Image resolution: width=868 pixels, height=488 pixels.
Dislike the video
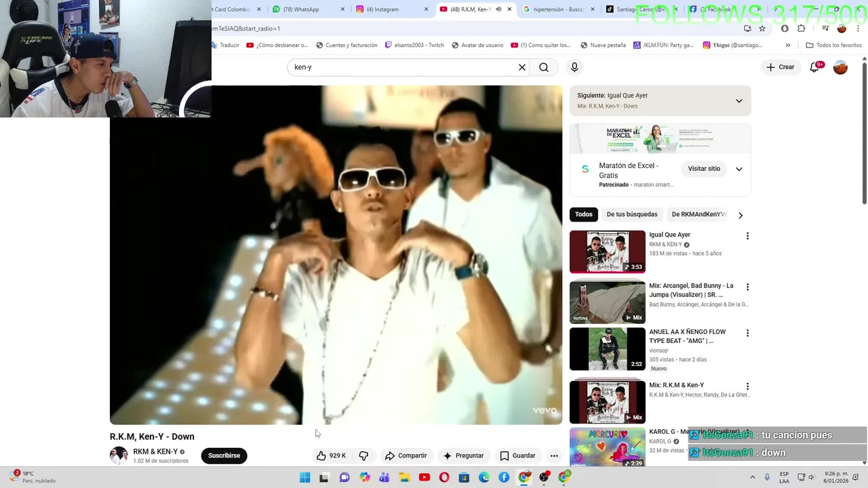[x=363, y=455]
